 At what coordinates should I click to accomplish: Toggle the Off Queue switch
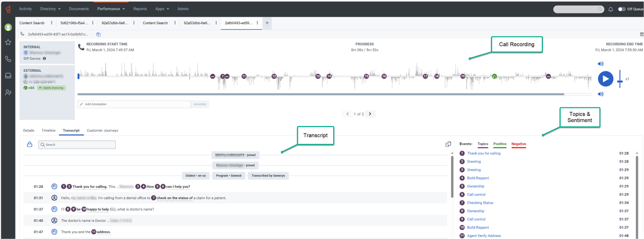click(622, 9)
